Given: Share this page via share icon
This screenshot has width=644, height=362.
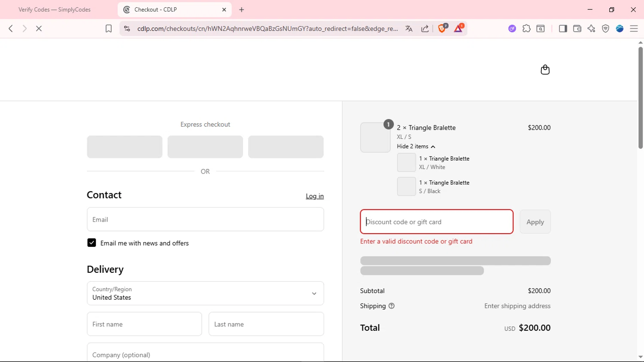Looking at the screenshot, I should tap(425, 28).
